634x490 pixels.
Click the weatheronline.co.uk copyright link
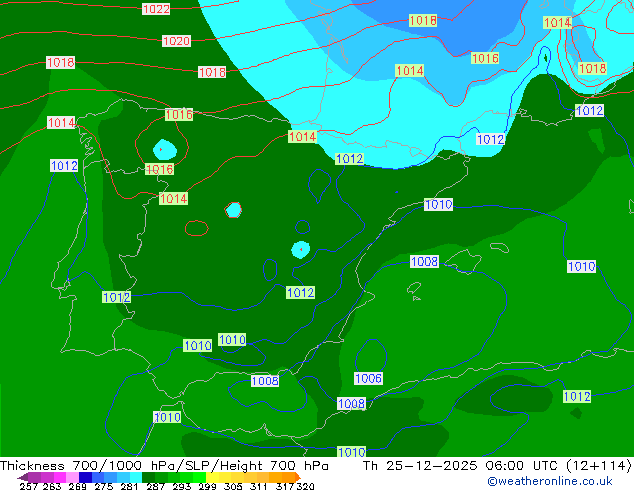pos(549,481)
